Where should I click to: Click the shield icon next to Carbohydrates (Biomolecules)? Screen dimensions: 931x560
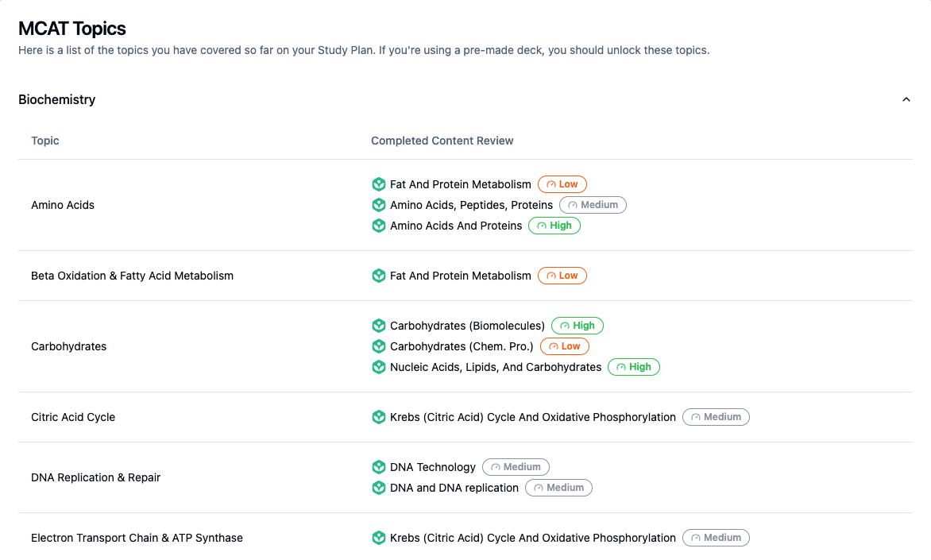[379, 326]
